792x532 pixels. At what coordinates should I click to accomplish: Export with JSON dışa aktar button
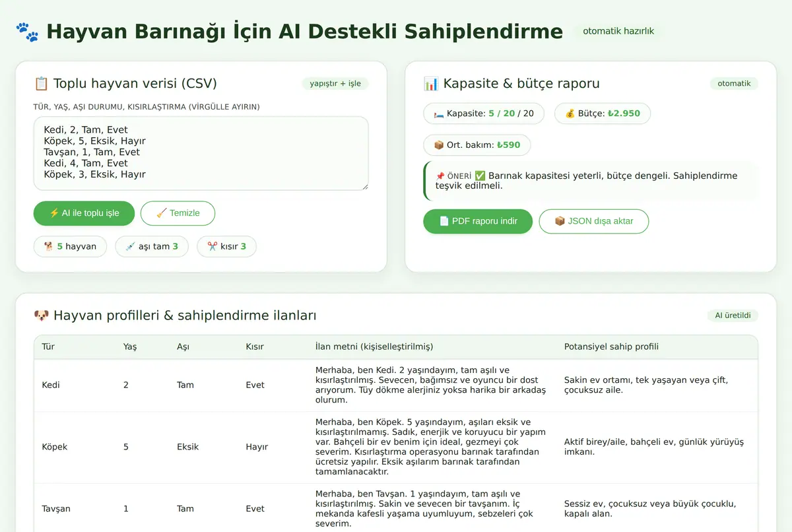594,221
